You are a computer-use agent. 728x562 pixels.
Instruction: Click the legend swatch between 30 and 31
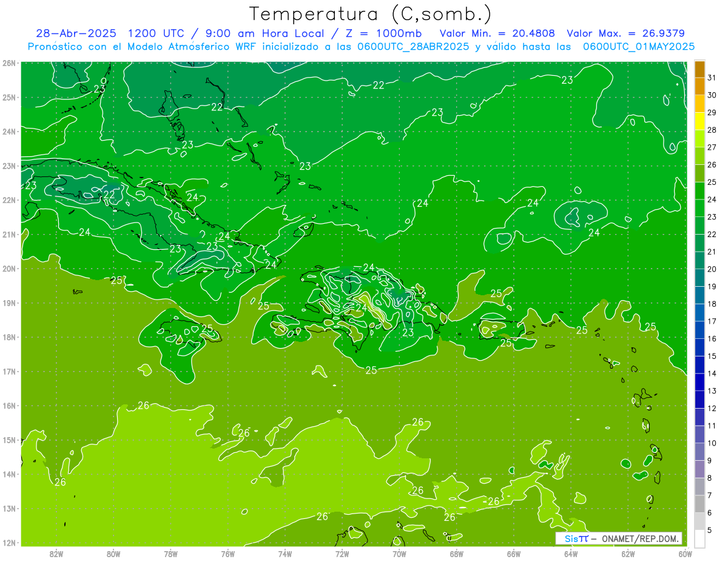click(x=699, y=86)
